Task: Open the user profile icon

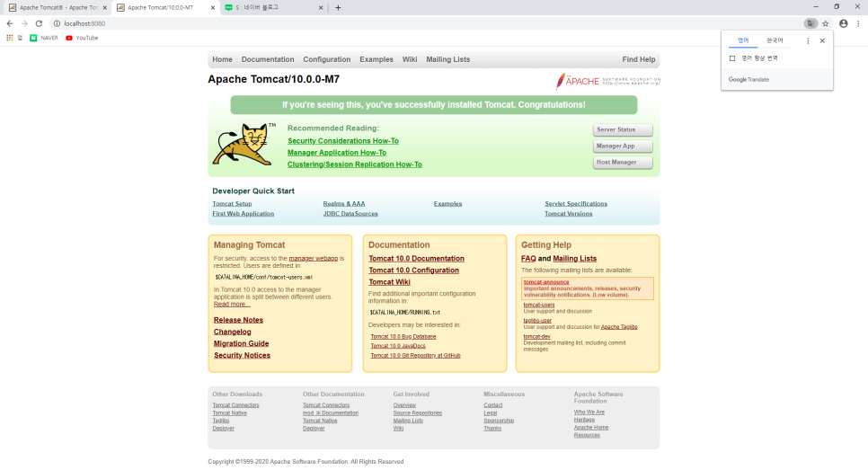Action: (843, 23)
